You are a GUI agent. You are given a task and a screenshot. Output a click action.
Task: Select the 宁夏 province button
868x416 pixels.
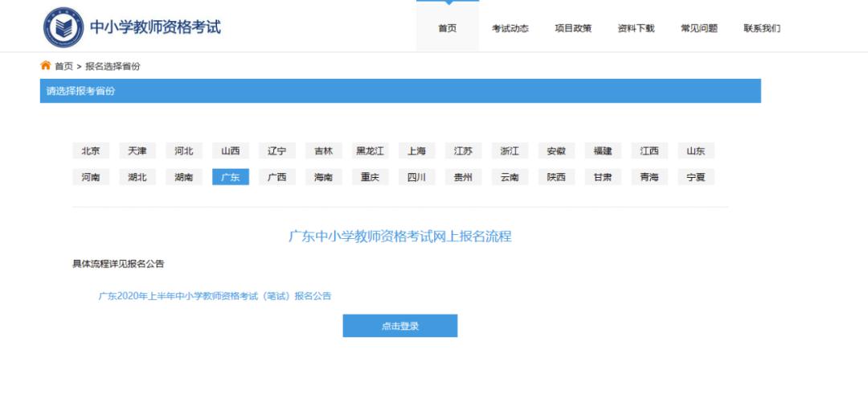[695, 177]
